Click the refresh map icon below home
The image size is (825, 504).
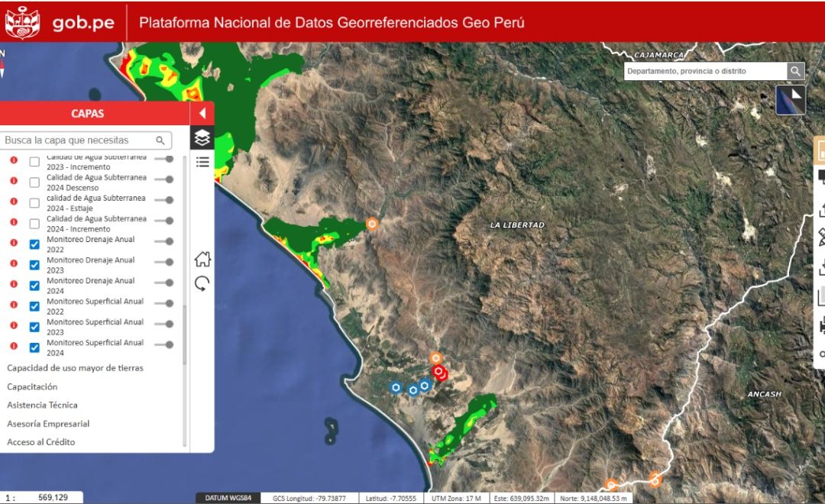point(202,283)
